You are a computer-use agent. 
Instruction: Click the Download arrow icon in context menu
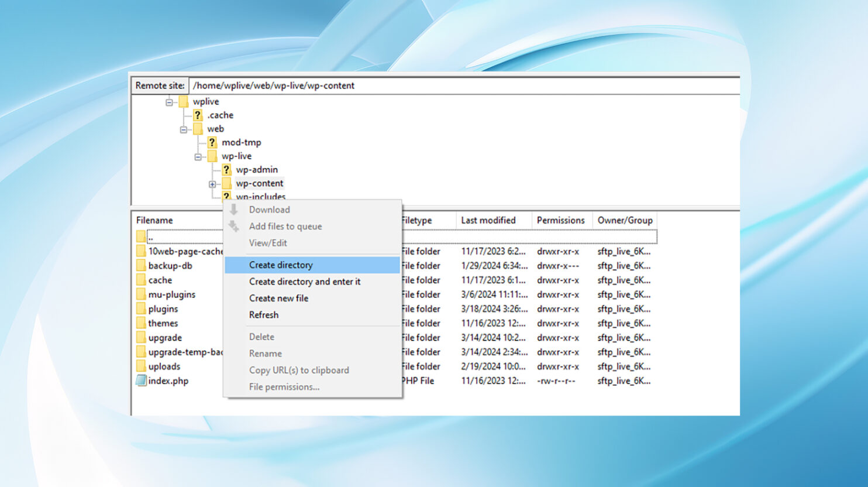tap(233, 210)
